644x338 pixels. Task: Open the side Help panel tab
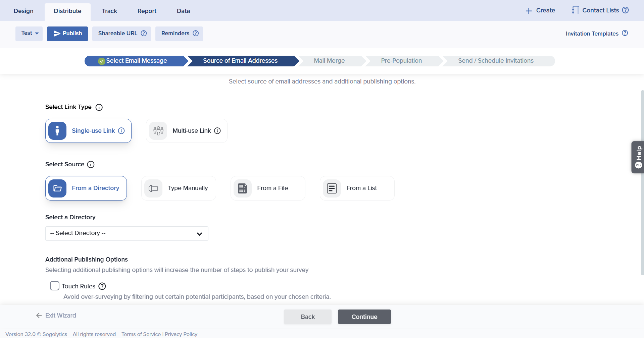[x=638, y=157]
